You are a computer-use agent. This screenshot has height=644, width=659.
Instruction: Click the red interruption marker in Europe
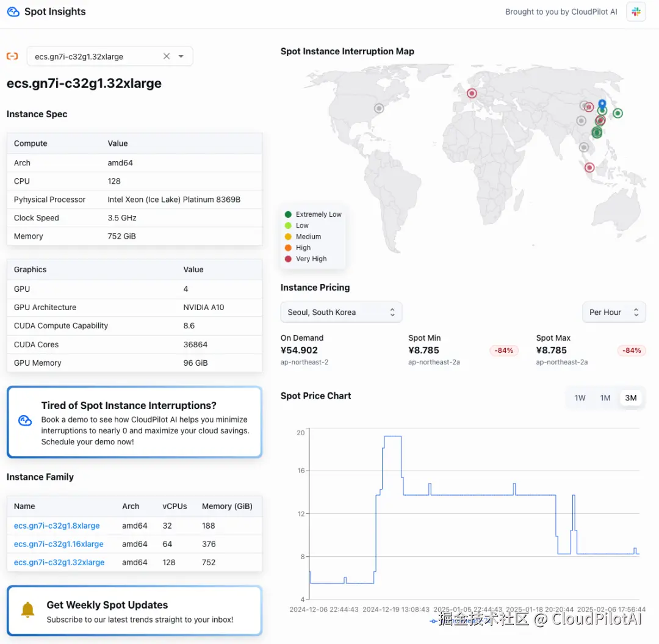(472, 93)
